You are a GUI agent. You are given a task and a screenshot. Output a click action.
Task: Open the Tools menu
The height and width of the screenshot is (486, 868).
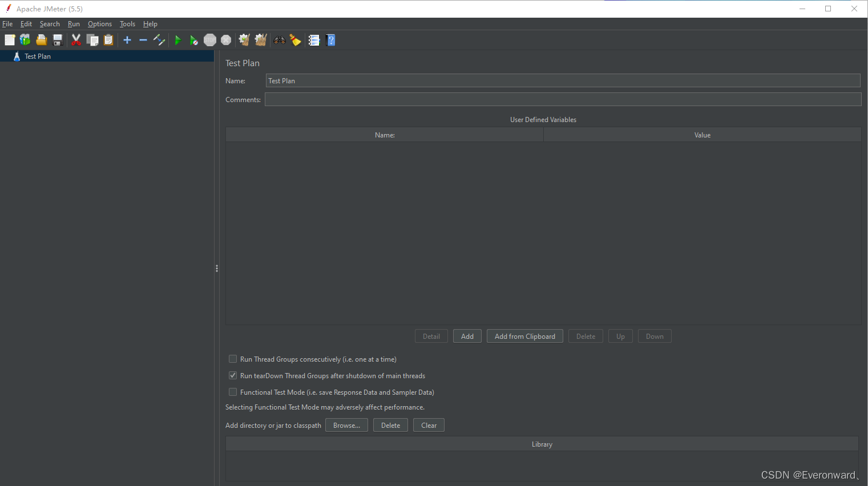[127, 24]
